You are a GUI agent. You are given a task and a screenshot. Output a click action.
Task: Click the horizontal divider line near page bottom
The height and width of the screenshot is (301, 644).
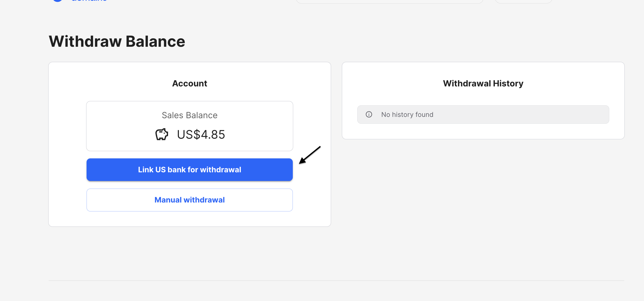pyautogui.click(x=336, y=281)
